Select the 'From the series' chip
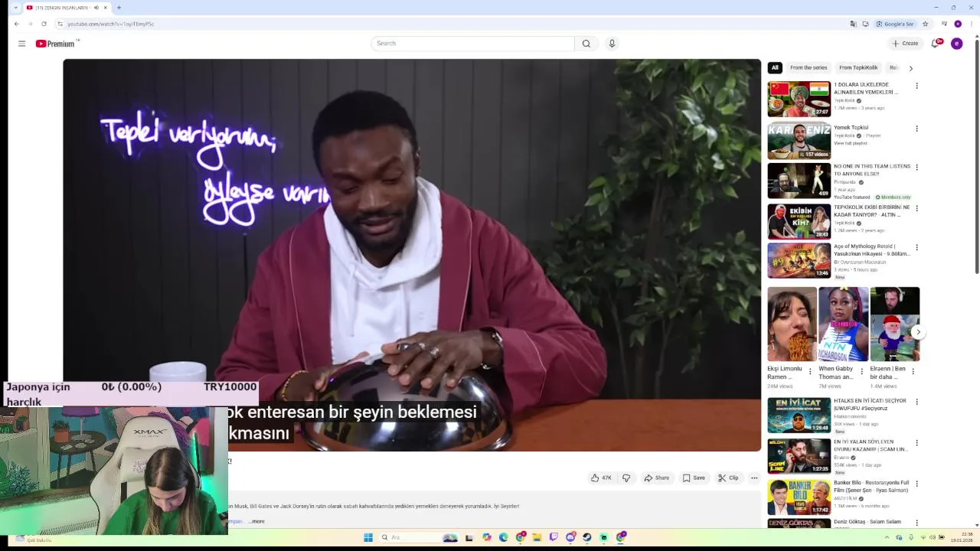Viewport: 980px width, 551px height. pos(808,67)
